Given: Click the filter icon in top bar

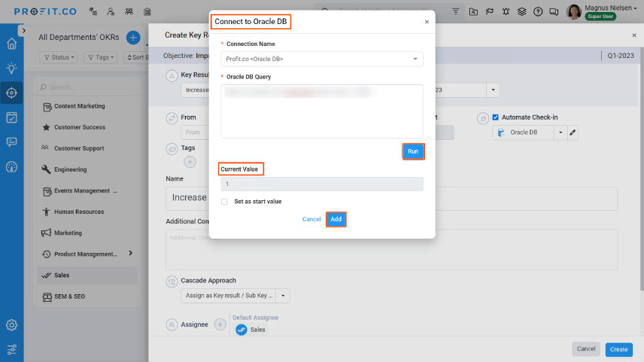Looking at the screenshot, I should coord(455,11).
